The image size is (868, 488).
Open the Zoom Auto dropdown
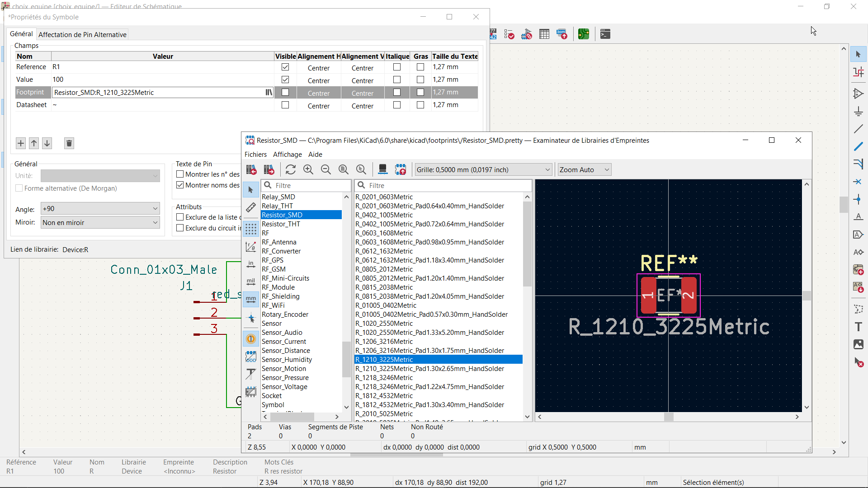584,170
